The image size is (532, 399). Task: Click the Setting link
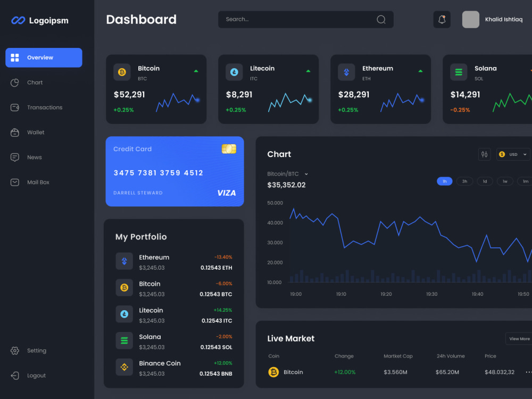tap(37, 351)
